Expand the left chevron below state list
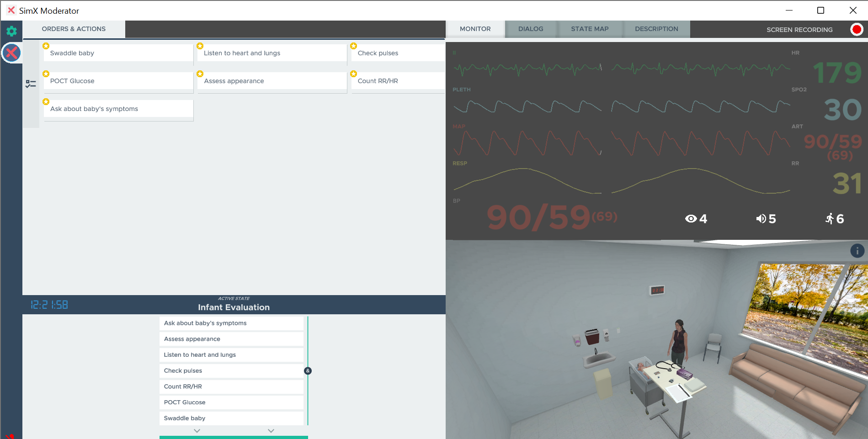This screenshot has width=868, height=439. coord(197,431)
